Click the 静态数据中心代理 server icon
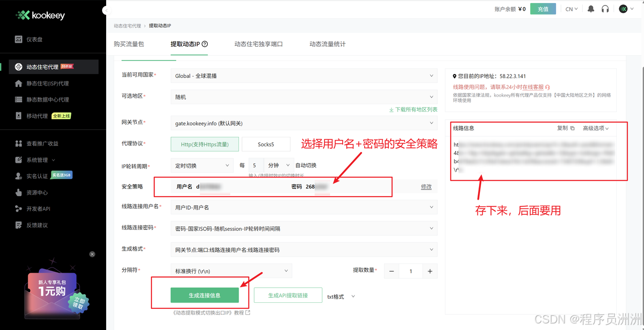This screenshot has height=330, width=644. (x=19, y=100)
